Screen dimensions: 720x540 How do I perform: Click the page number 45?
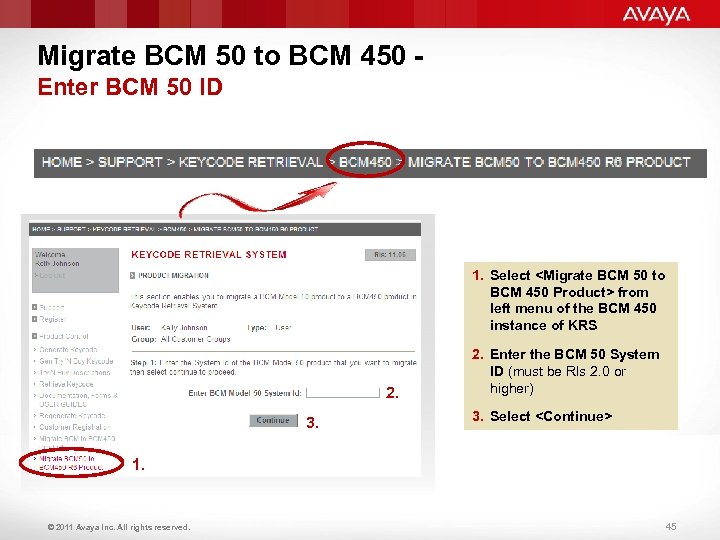coord(671,526)
